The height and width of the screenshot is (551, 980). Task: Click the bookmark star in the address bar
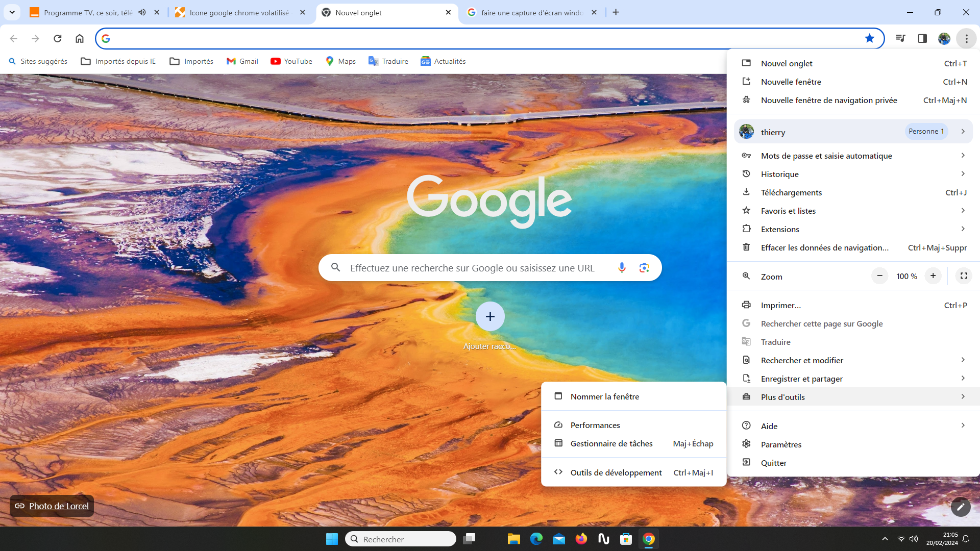[869, 38]
